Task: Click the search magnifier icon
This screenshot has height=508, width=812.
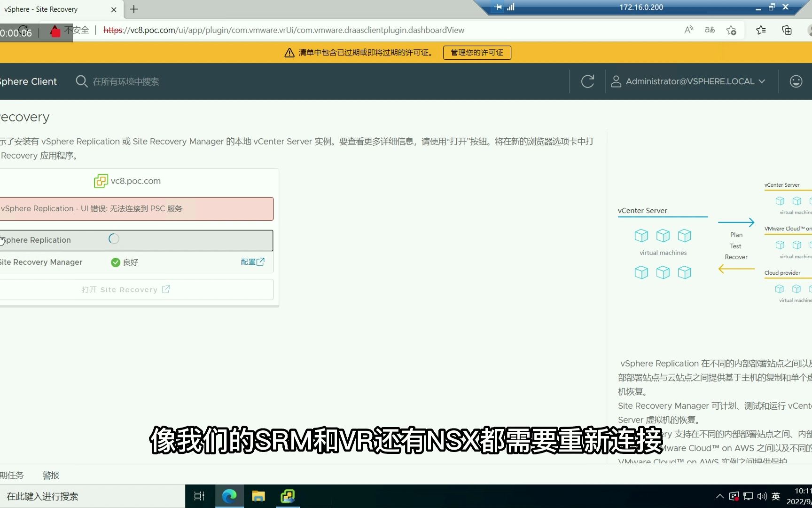Action: coord(81,81)
